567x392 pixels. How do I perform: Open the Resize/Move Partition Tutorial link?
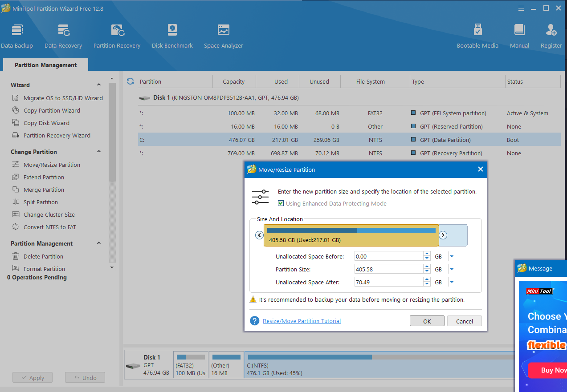pyautogui.click(x=302, y=321)
